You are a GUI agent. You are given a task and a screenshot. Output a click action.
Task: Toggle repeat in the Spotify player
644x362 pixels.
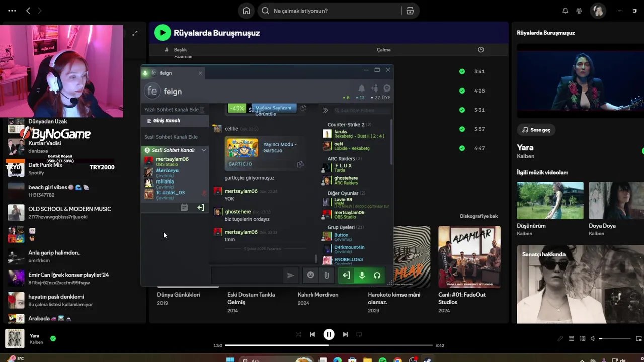tap(359, 334)
